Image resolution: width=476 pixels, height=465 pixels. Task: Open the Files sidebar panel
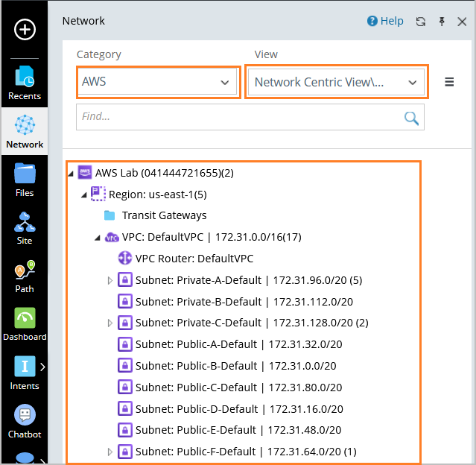(x=25, y=180)
